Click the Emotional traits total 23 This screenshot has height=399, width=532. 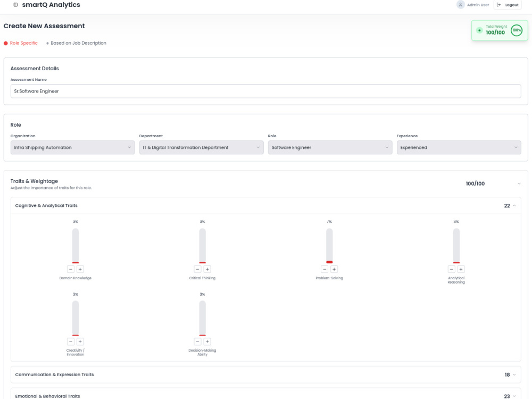(507, 396)
